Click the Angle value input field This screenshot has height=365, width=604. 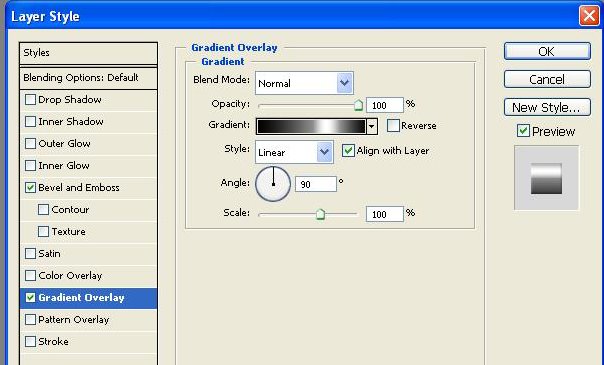pos(316,184)
